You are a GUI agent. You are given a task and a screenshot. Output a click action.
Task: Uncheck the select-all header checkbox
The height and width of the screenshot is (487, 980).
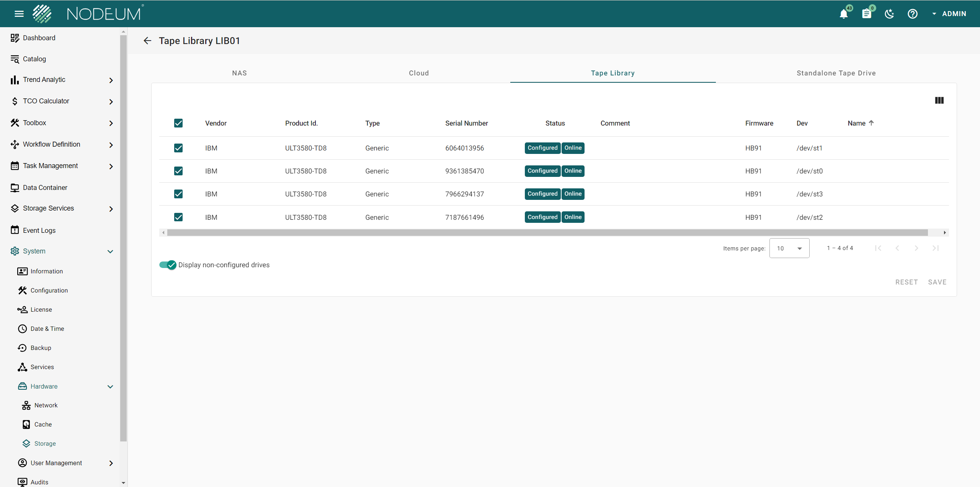point(178,123)
